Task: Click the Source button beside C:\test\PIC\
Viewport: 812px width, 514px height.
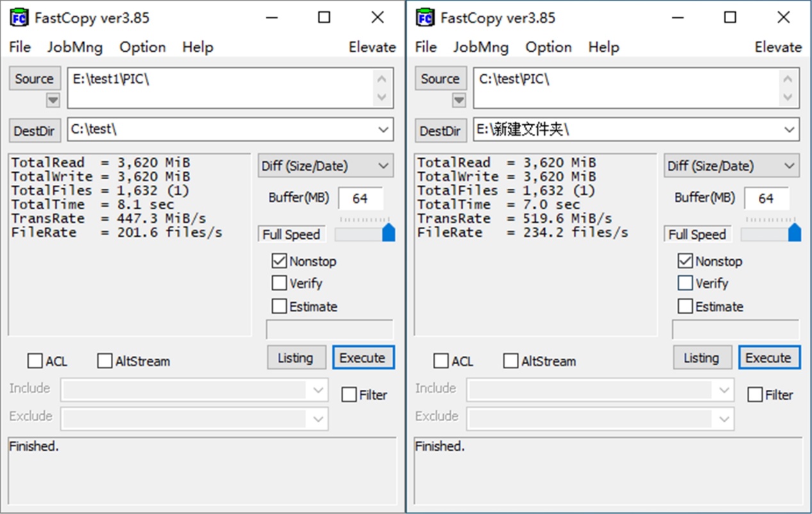Action: click(x=441, y=79)
